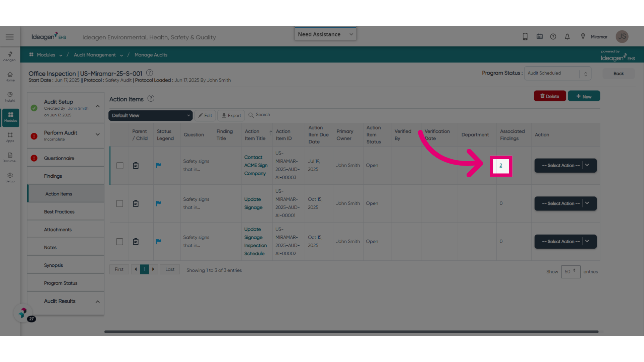Open Program Status Audit Scheduled dropdown
Viewport: 644px width, 362px height.
point(557,73)
